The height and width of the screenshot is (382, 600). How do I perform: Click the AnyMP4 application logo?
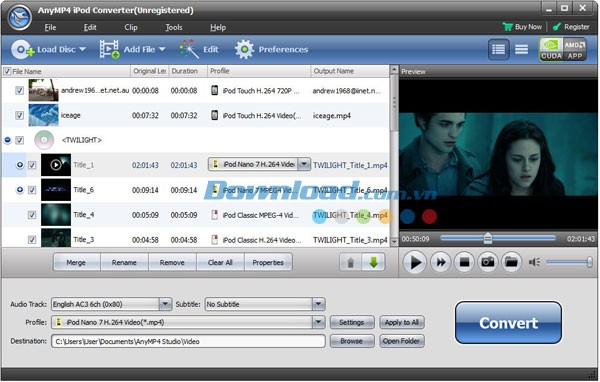point(20,17)
